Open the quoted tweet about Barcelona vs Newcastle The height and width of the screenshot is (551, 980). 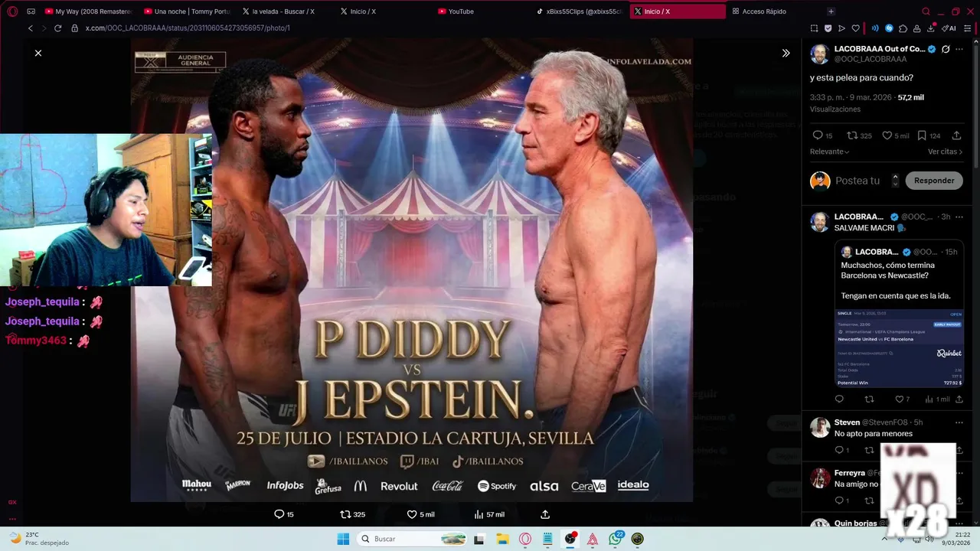[x=899, y=315]
